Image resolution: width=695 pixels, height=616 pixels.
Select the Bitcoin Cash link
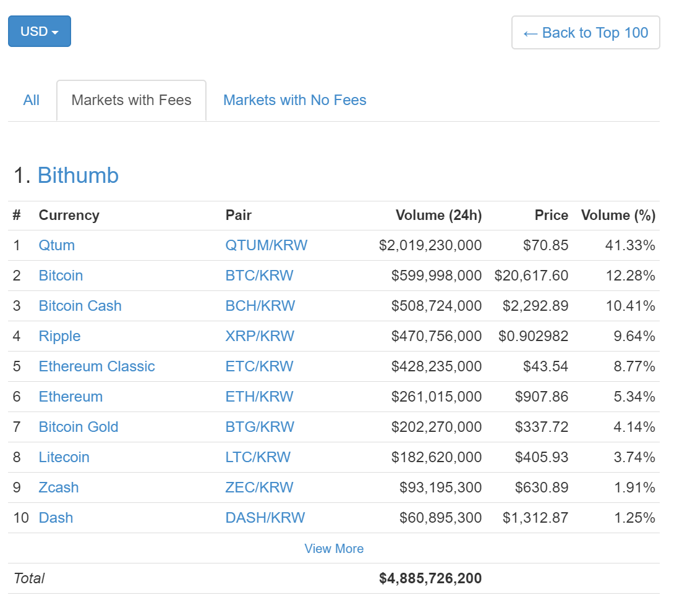80,306
